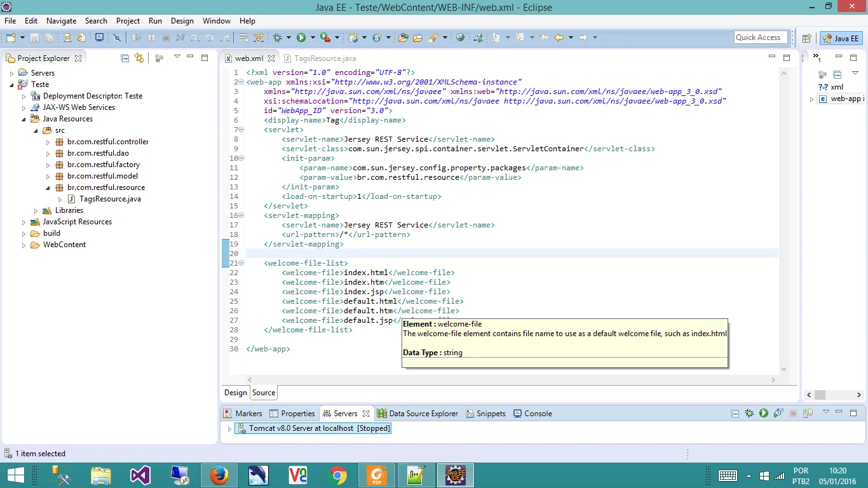Select the Java EE perspective button
868x488 pixels.
pos(841,38)
